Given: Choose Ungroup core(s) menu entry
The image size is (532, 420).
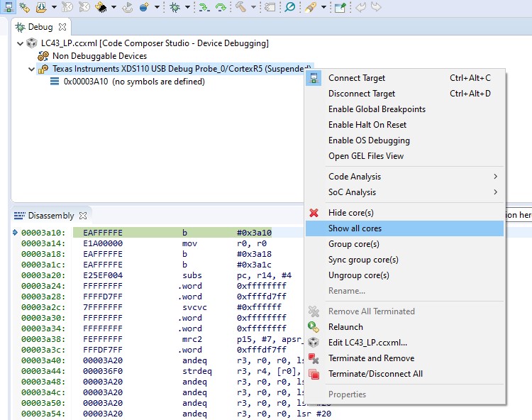Looking at the screenshot, I should click(404, 275).
